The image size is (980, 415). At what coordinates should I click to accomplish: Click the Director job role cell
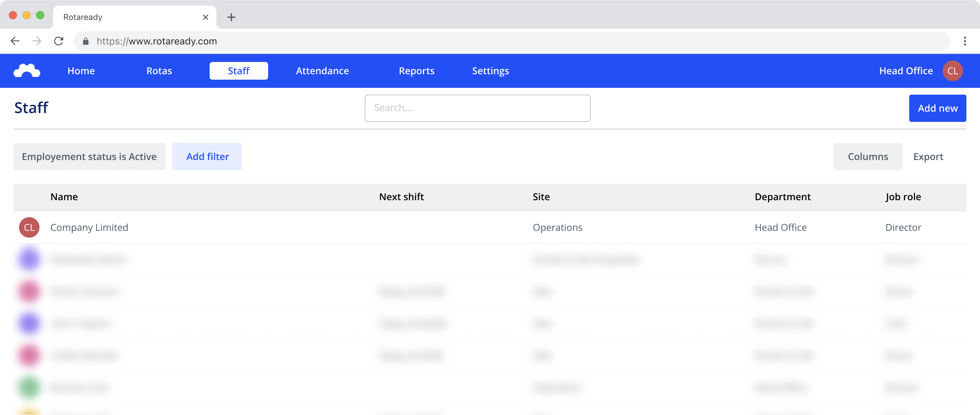tap(903, 228)
